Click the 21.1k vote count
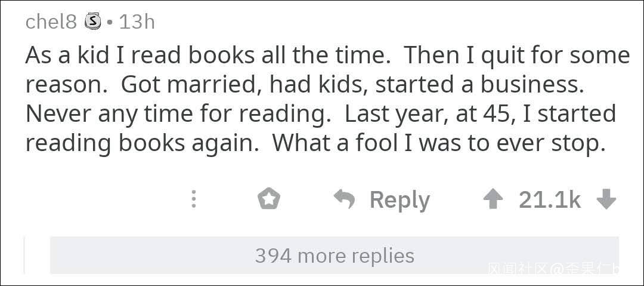 pyautogui.click(x=549, y=199)
